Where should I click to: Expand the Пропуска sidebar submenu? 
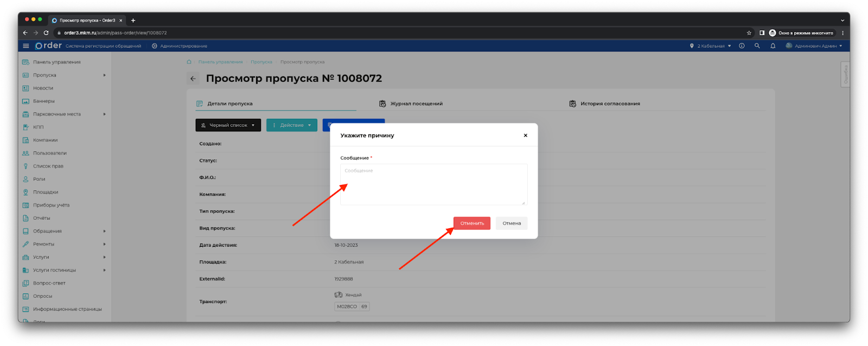tap(104, 75)
